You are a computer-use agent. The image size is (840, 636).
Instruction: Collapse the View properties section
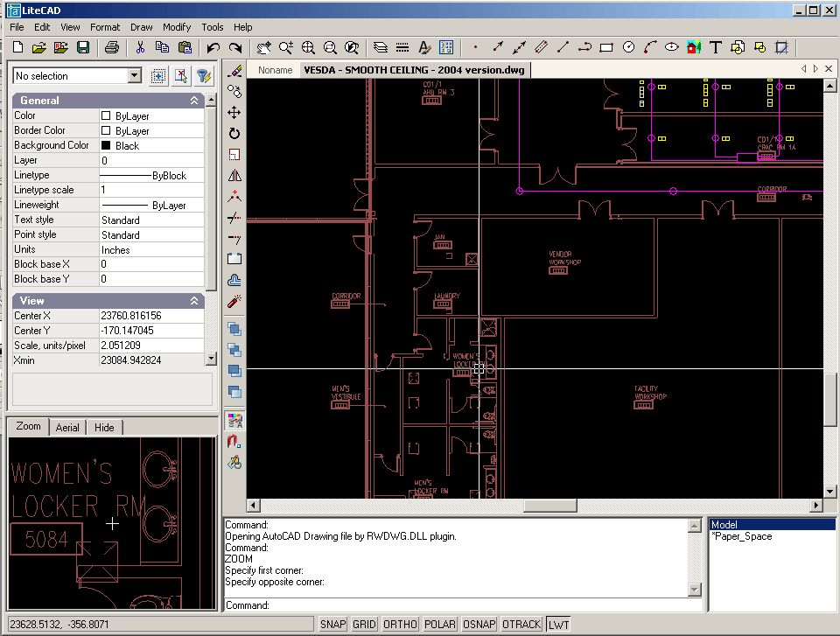(x=194, y=300)
